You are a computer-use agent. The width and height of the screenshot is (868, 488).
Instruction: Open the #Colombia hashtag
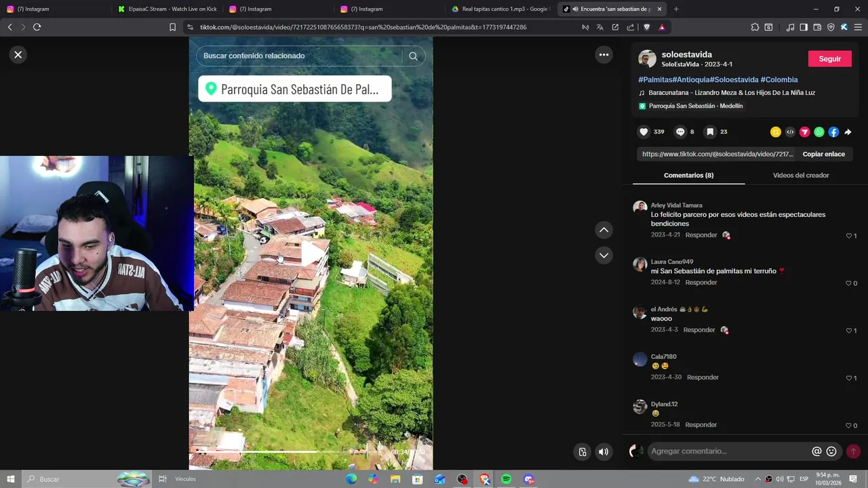click(779, 80)
